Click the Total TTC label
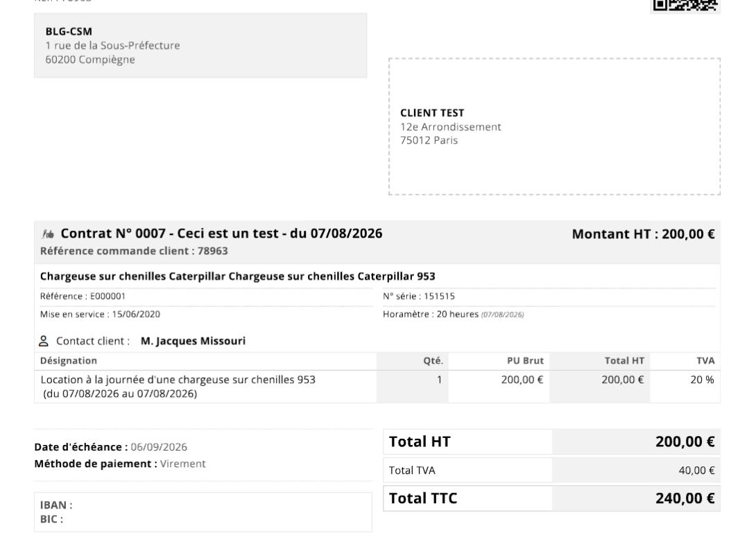The width and height of the screenshot is (740, 560). click(x=423, y=499)
